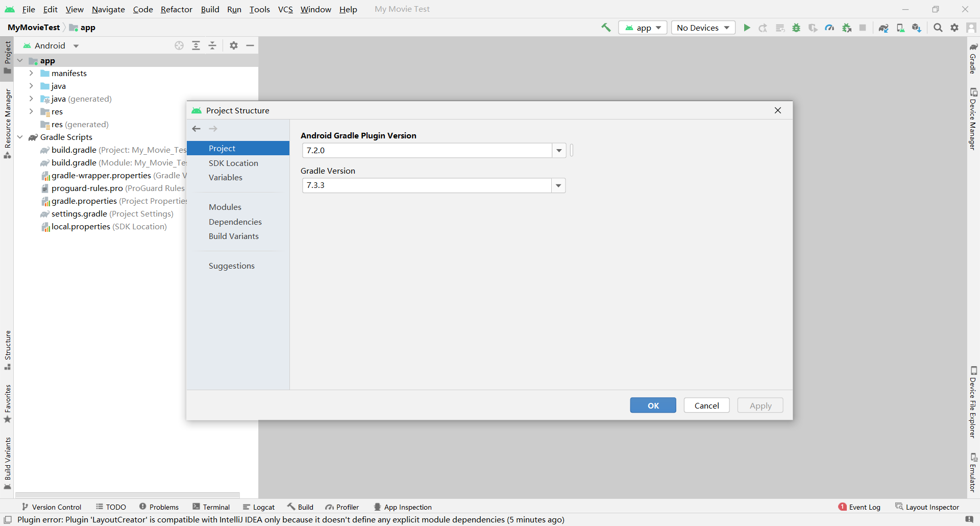The width and height of the screenshot is (980, 526).
Task: Open the Project panel gear options
Action: (x=234, y=45)
